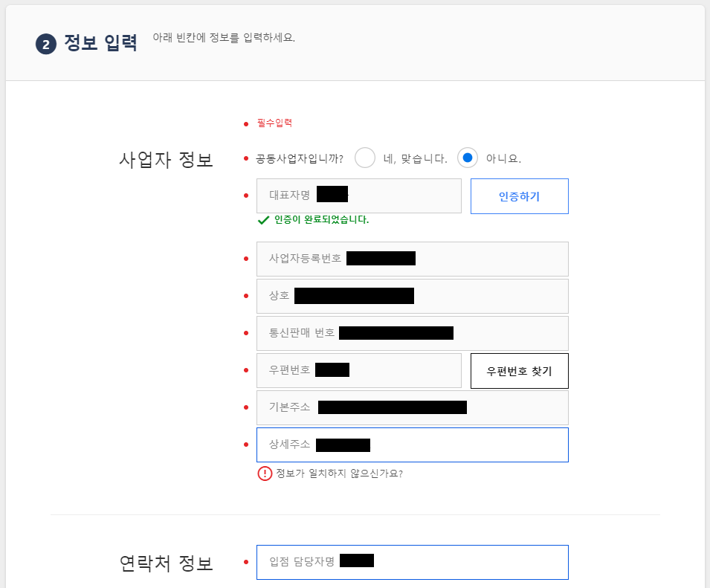Click the '인증이 완료되었습니다.' message
The image size is (710, 588).
321,220
